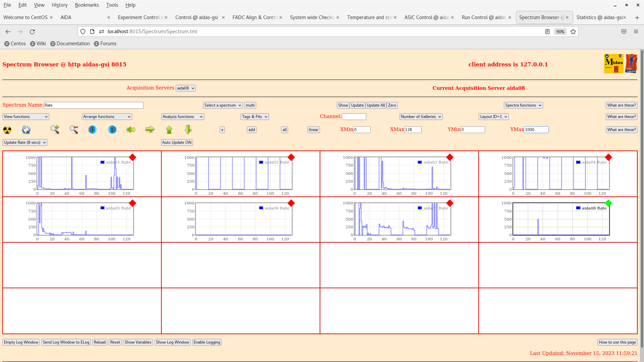The image size is (644, 362).
Task: Expand the Update Rate (8 secs) dropdown
Action: coord(25,142)
